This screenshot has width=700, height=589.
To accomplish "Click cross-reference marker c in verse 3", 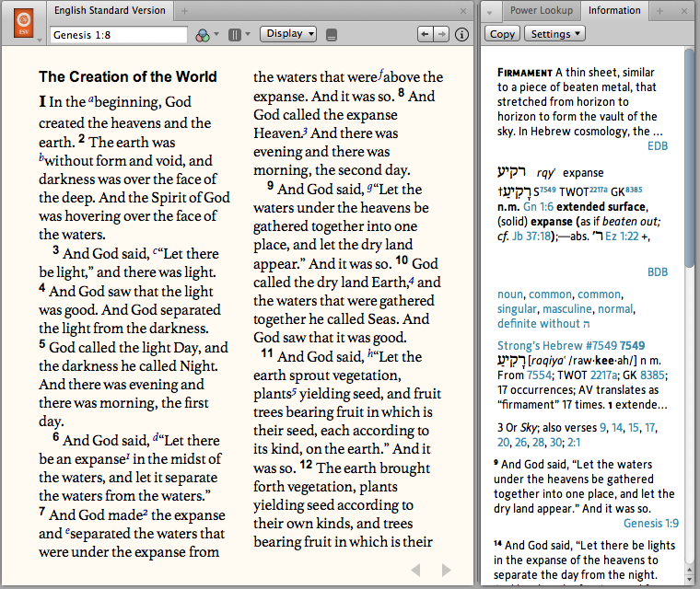I will coord(155,251).
